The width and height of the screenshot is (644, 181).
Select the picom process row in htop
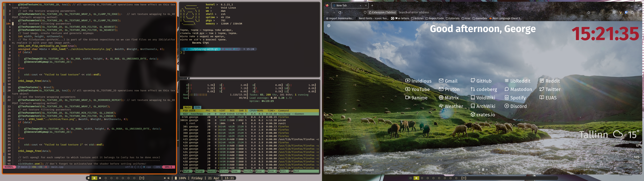250,120
